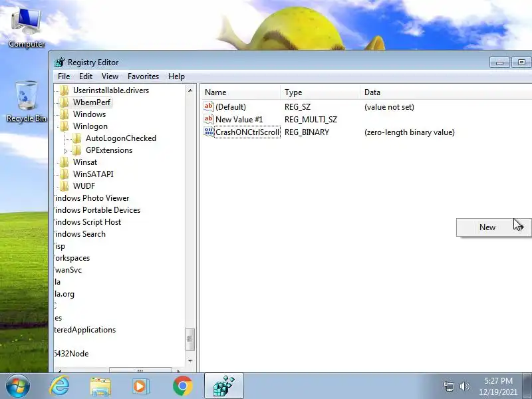Launch Google Chrome from the taskbar

tap(182, 386)
